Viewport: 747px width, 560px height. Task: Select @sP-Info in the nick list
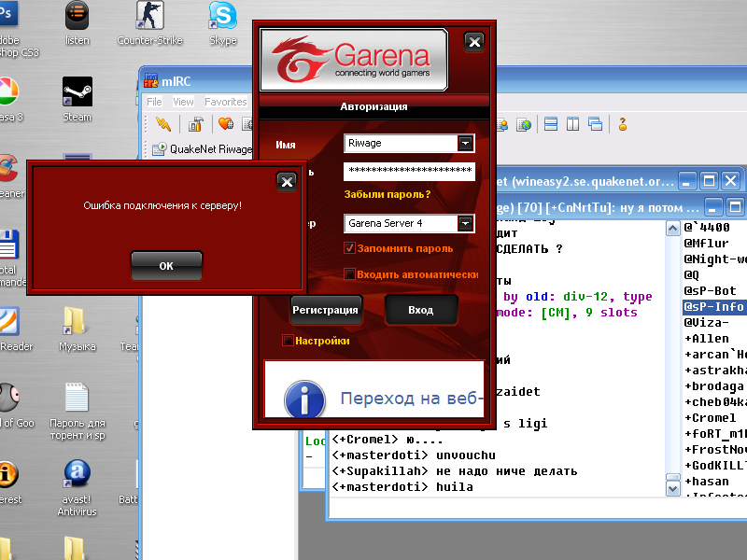[x=714, y=307]
